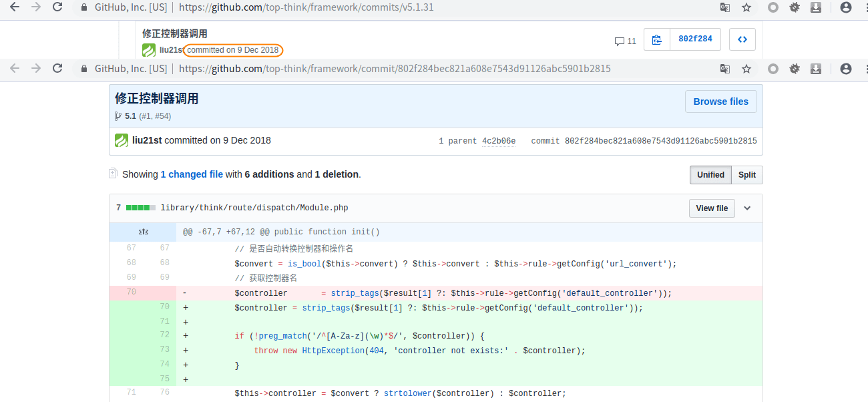This screenshot has width=868, height=402.
Task: Click grey circle extension in commits/v5.1.31 toolbar
Action: (x=773, y=8)
